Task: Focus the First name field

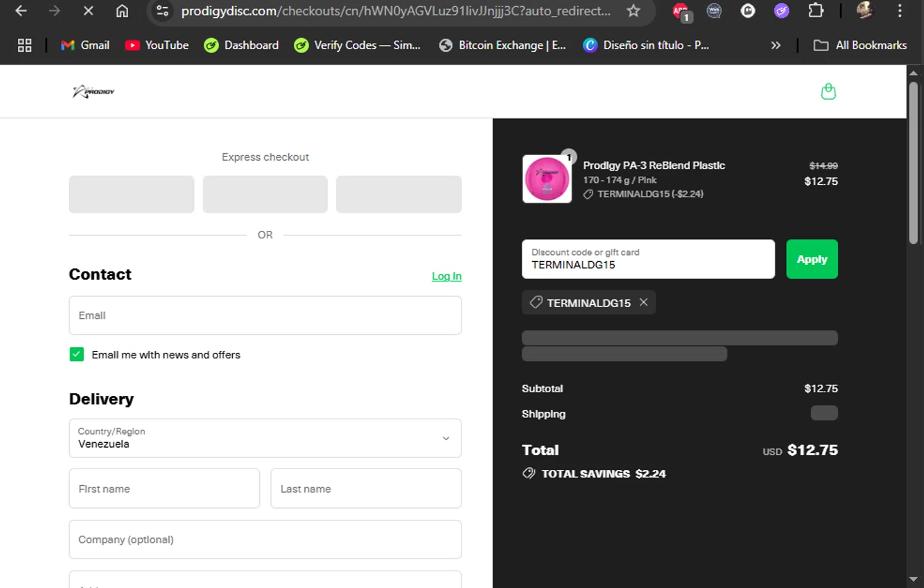Action: tap(164, 488)
